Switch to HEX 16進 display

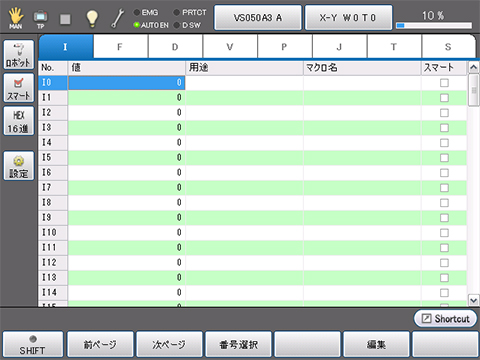[19, 121]
